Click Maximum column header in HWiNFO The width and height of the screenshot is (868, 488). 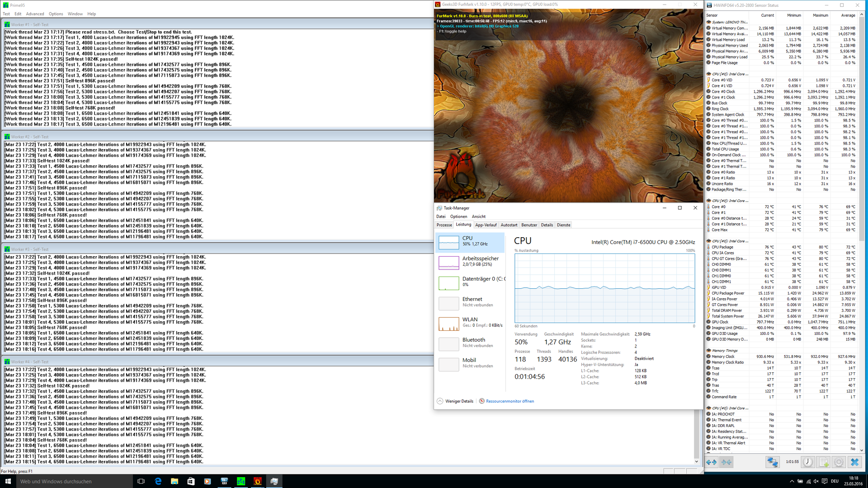pyautogui.click(x=821, y=15)
